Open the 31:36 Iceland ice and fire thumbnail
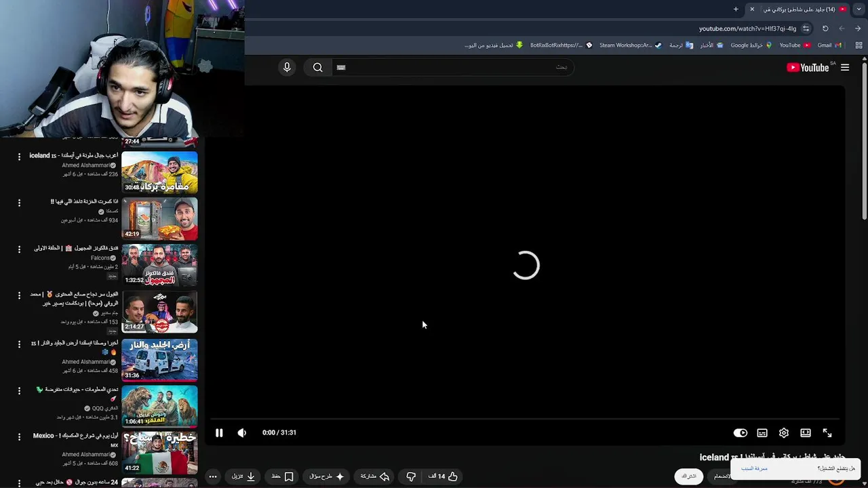868x488 pixels. coord(159,359)
